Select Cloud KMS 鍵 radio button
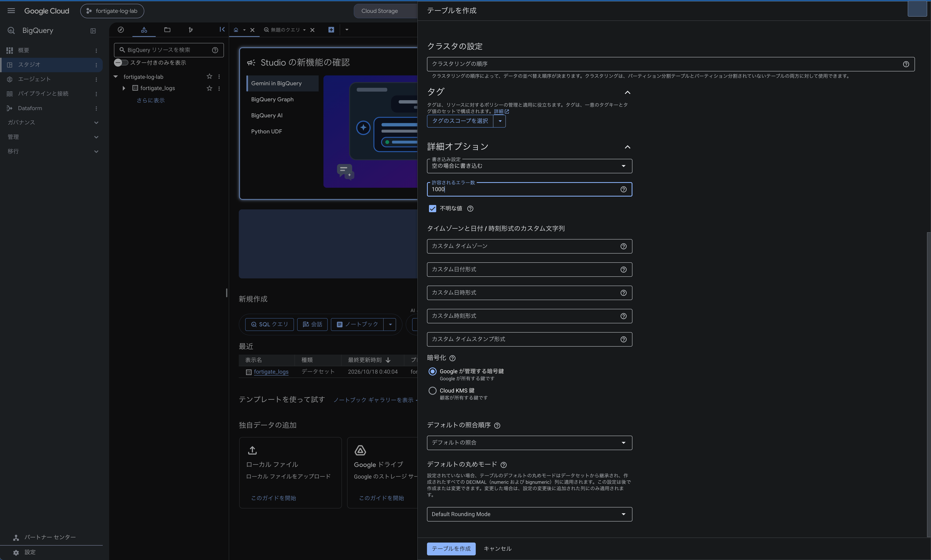Viewport: 931px width, 560px height. click(432, 391)
